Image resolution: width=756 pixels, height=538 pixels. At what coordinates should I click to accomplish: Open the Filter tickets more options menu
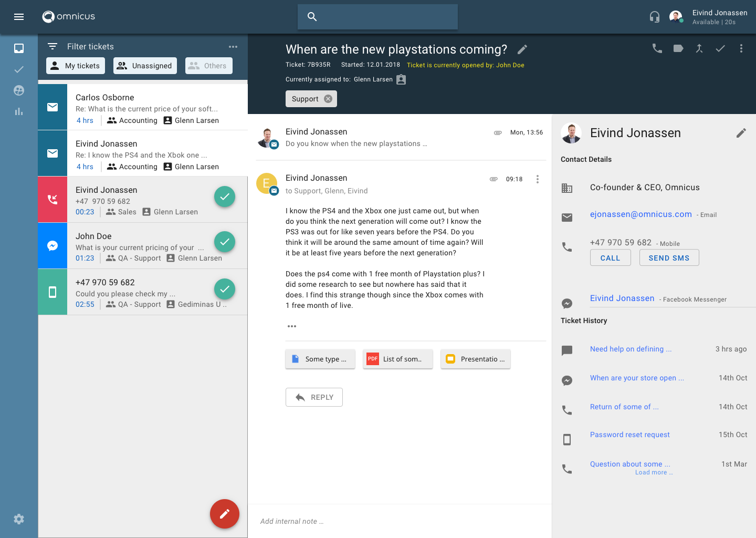click(x=233, y=47)
